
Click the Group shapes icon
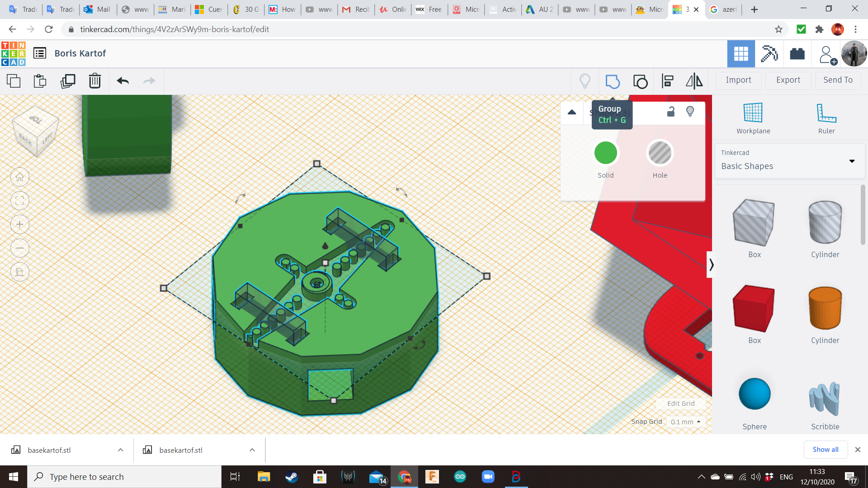point(613,81)
